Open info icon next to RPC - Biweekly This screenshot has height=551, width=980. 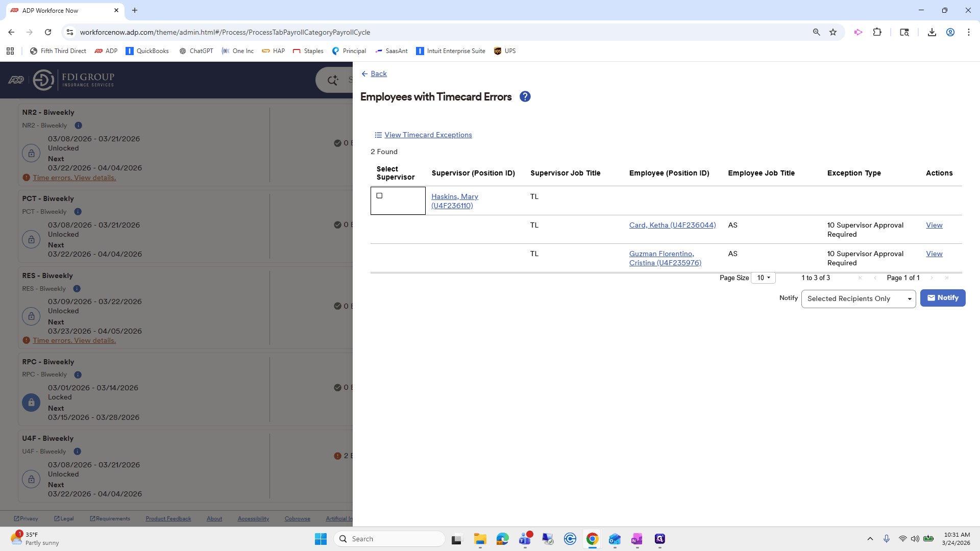tap(78, 374)
